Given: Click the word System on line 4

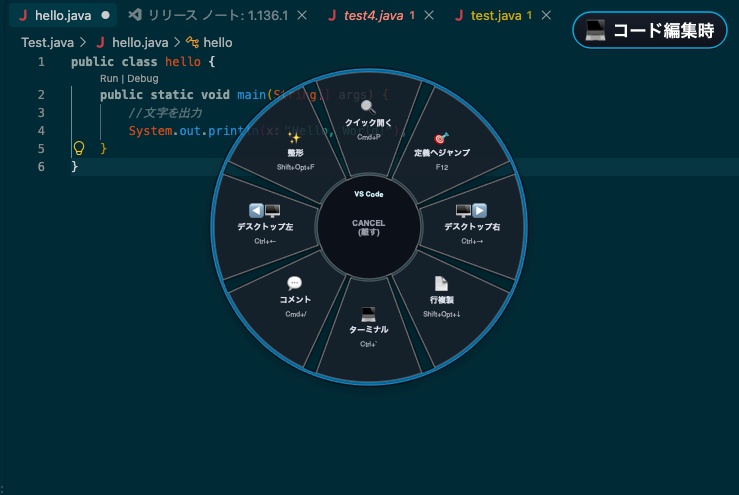Looking at the screenshot, I should pos(150,131).
